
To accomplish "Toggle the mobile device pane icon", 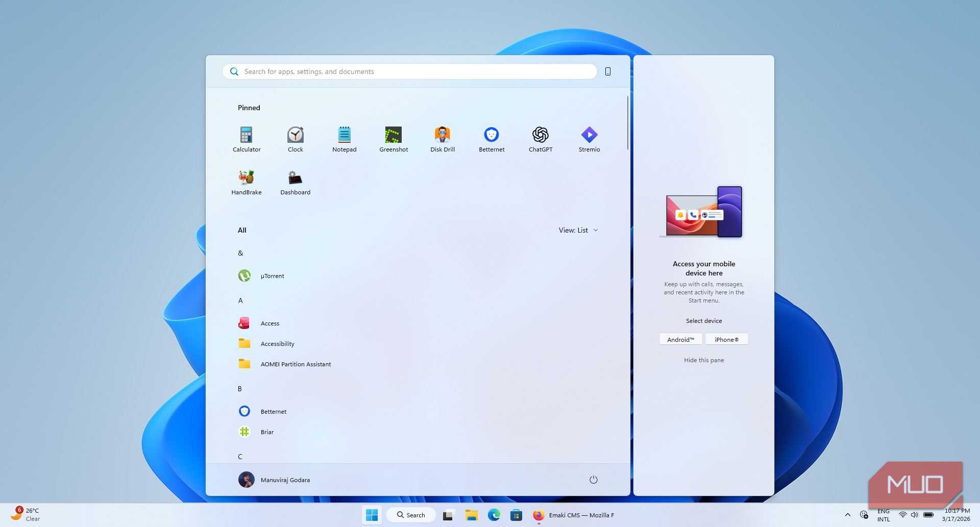I will pyautogui.click(x=608, y=71).
